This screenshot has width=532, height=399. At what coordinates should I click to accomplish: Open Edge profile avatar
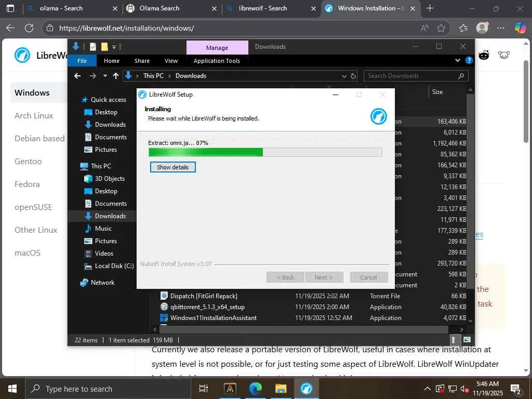pos(482,28)
